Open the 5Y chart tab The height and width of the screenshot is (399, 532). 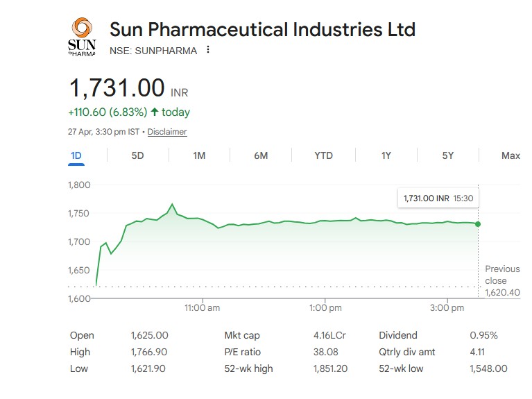448,155
